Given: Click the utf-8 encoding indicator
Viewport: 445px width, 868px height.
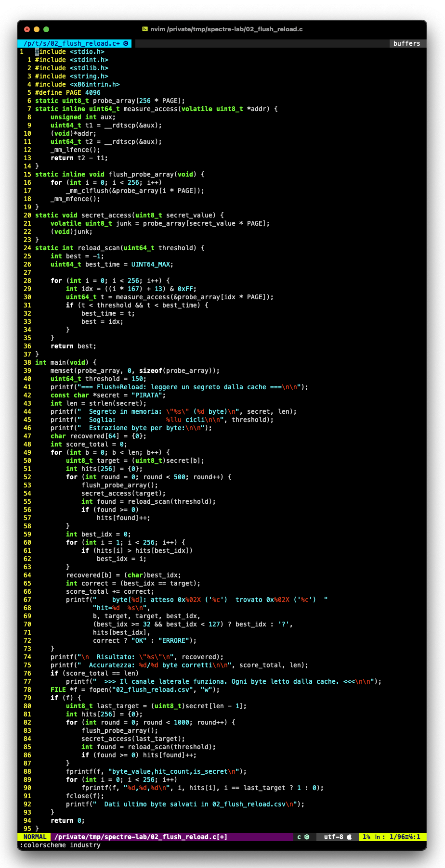Looking at the screenshot, I should (x=333, y=837).
